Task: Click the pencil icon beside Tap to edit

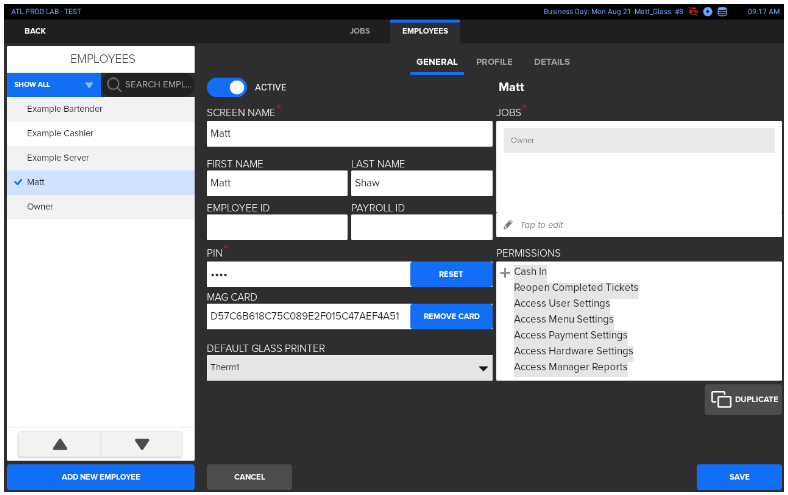Action: pos(508,225)
